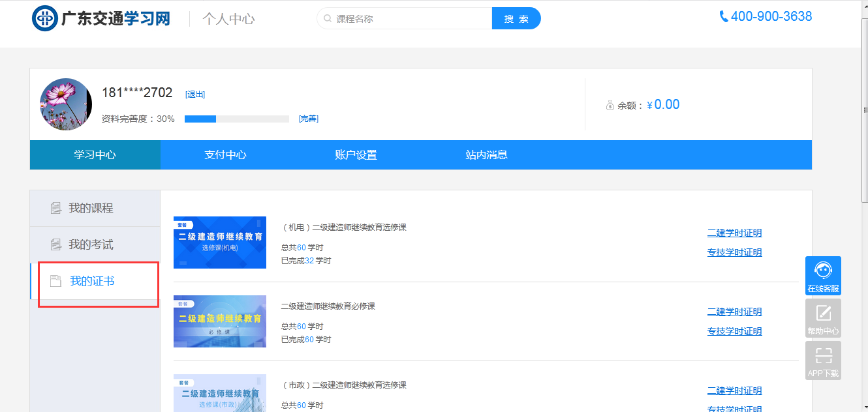Screen dimensions: 868x412
Task: Click the money bag icon beside 余额
Action: point(610,106)
